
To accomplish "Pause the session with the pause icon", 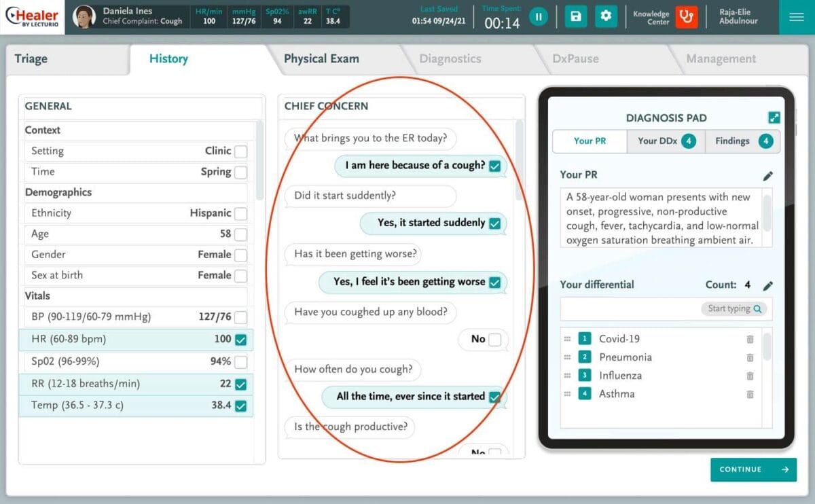I will click(x=539, y=16).
